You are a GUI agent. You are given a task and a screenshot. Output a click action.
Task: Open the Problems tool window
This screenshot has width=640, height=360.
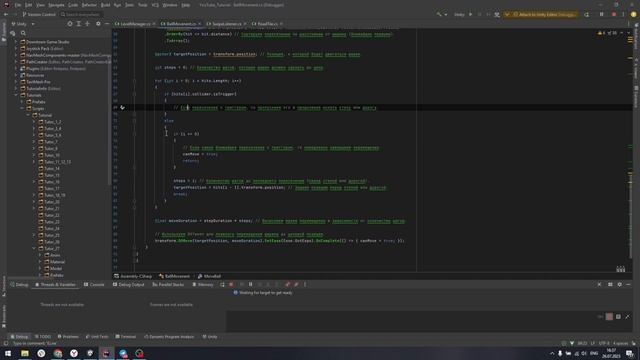[68, 337]
